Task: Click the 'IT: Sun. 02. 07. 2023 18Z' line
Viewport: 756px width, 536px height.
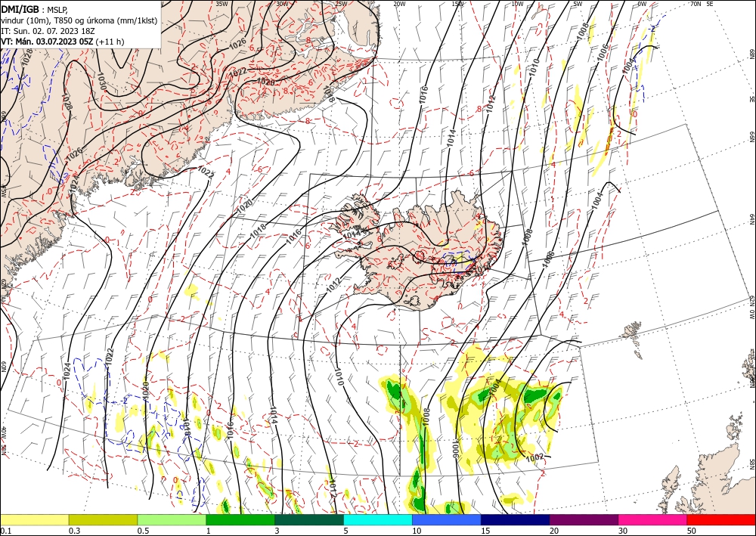Action: click(x=48, y=31)
